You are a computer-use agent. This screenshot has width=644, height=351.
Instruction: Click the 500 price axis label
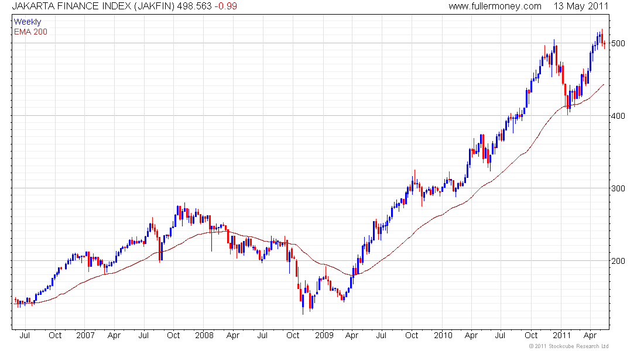[618, 43]
